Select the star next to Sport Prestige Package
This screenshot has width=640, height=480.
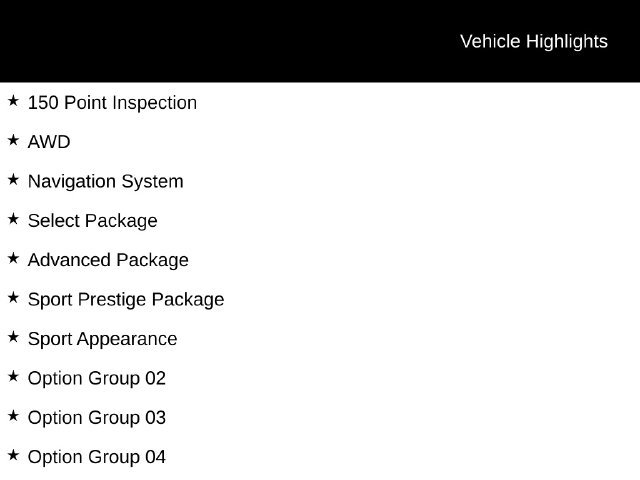click(x=13, y=298)
